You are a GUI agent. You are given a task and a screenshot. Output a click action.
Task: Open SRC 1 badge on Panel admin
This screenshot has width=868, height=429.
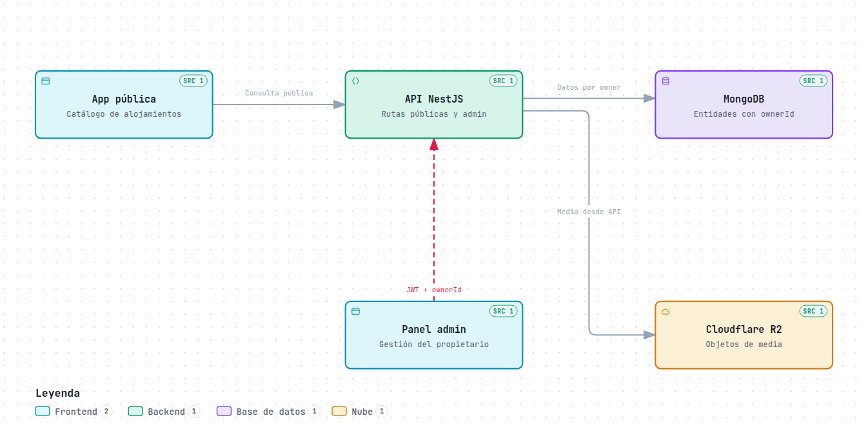coord(503,311)
